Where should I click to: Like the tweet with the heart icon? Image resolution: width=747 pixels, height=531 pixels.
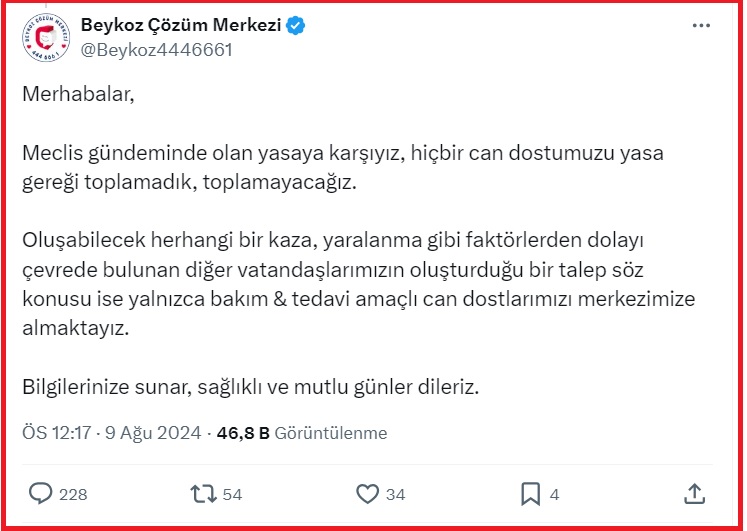pyautogui.click(x=368, y=494)
